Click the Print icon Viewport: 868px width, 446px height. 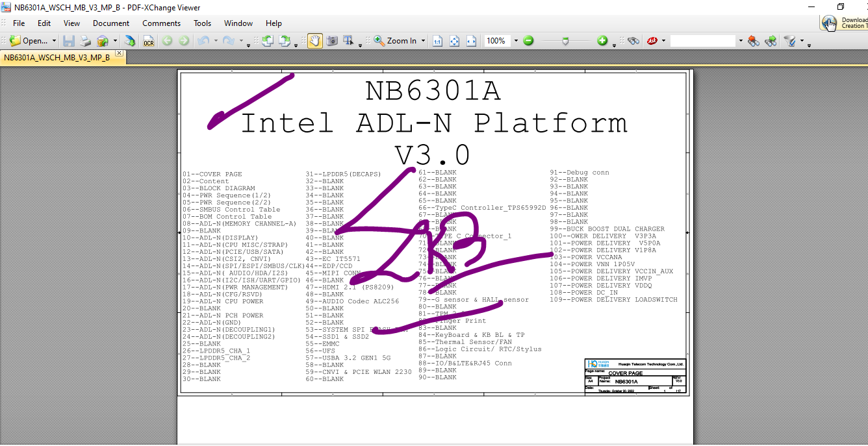[85, 41]
